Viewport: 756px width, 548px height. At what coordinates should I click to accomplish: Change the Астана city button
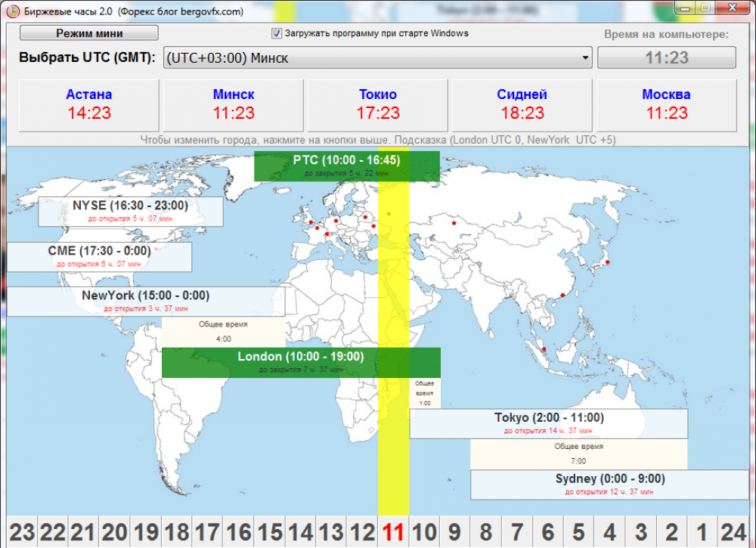click(89, 105)
